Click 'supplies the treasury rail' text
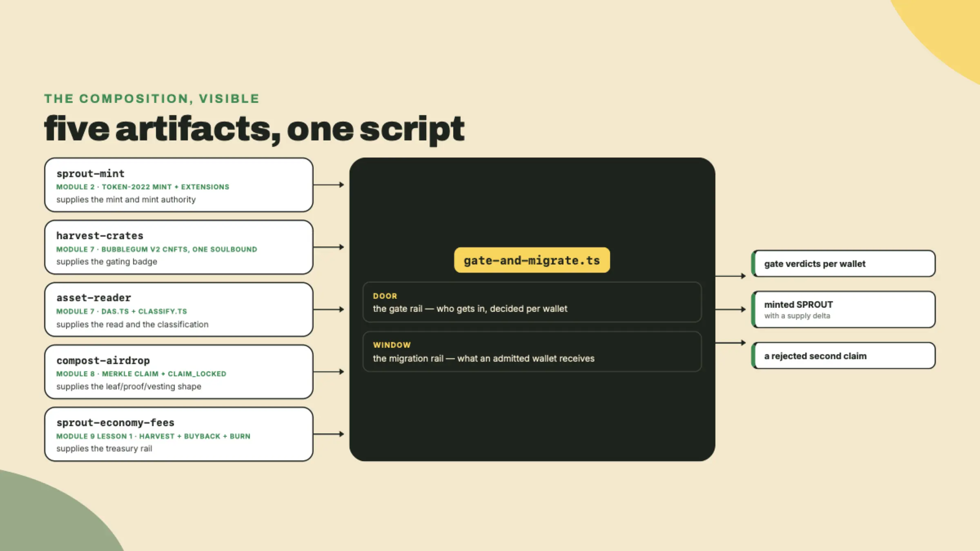 pyautogui.click(x=104, y=448)
